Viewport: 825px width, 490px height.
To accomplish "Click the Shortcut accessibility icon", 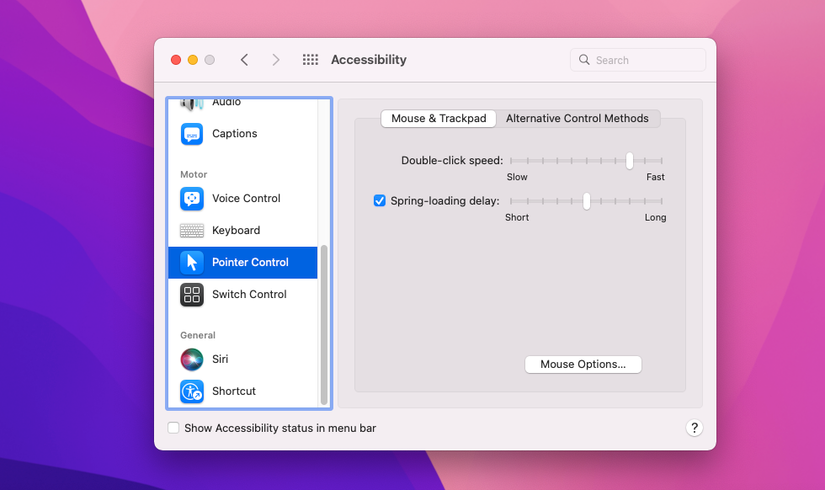I will (192, 391).
